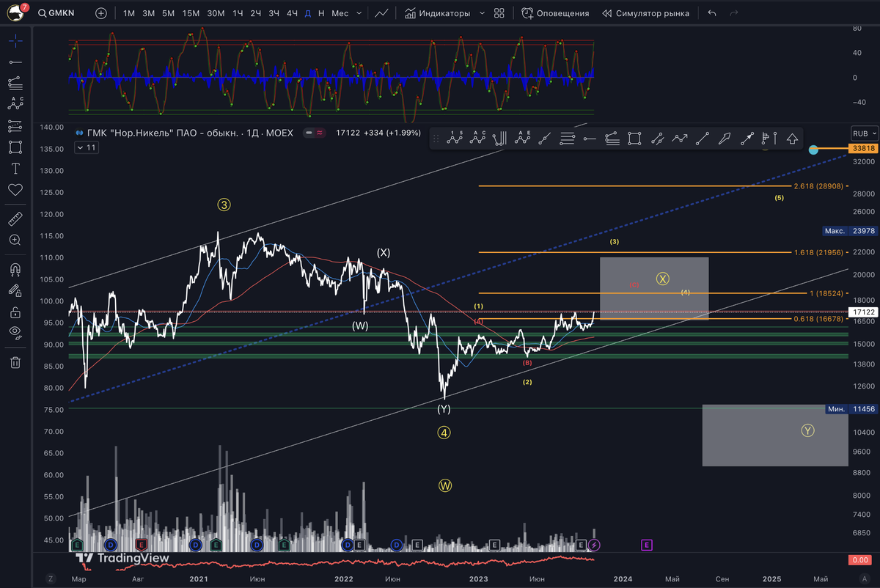
Task: Select the Elliott wave pattern tool in sidebar
Action: [x=15, y=104]
